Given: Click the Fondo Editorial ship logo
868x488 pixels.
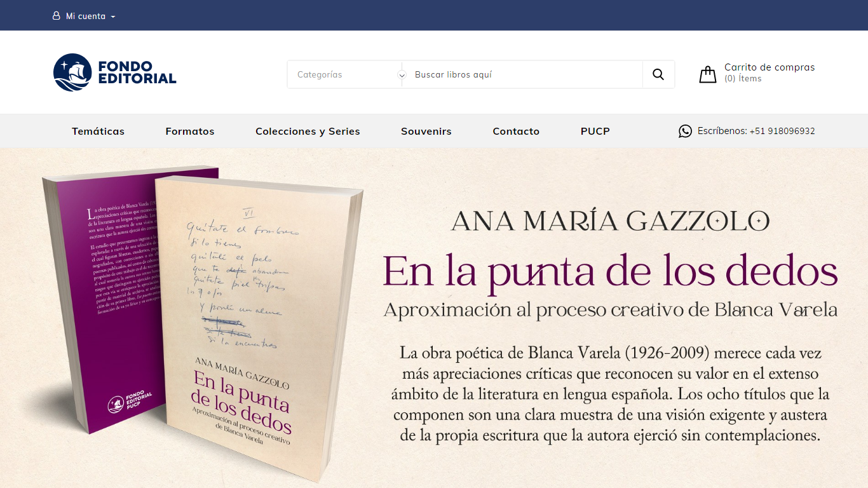Looking at the screenshot, I should point(72,72).
